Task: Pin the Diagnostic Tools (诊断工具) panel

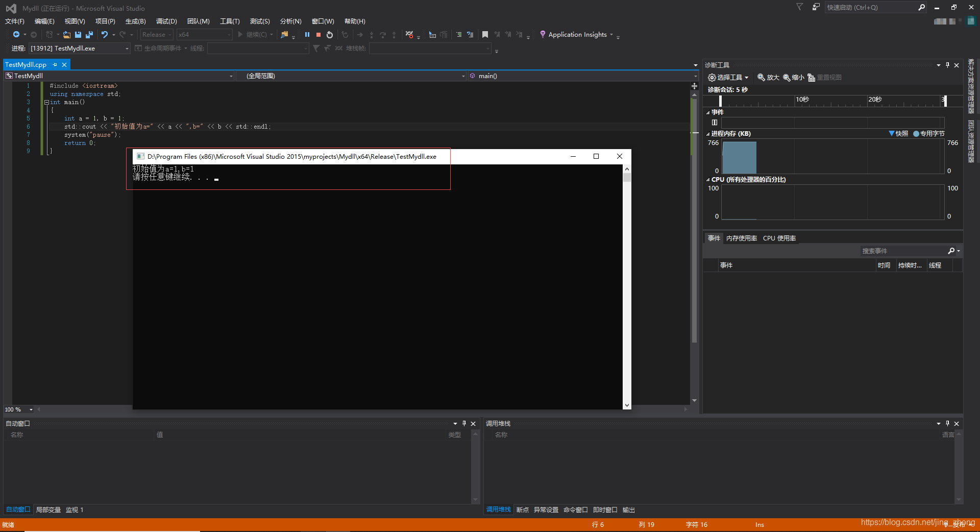Action: coord(948,65)
